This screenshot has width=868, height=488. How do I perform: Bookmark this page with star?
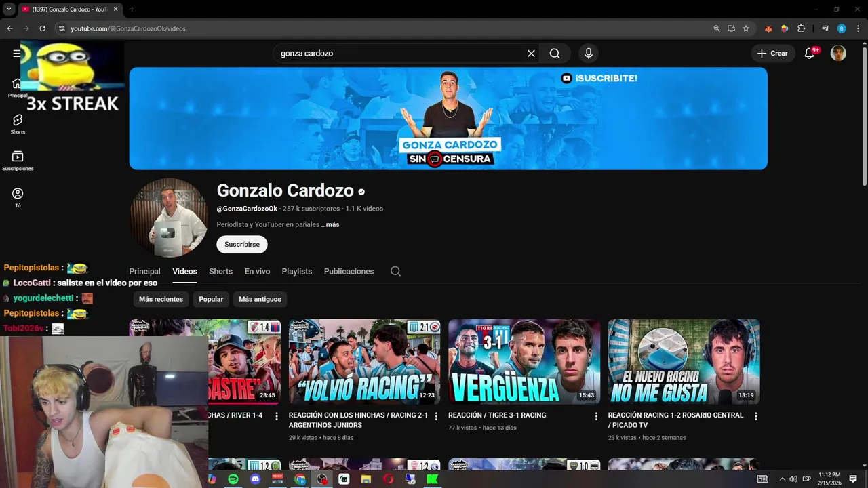(x=746, y=28)
